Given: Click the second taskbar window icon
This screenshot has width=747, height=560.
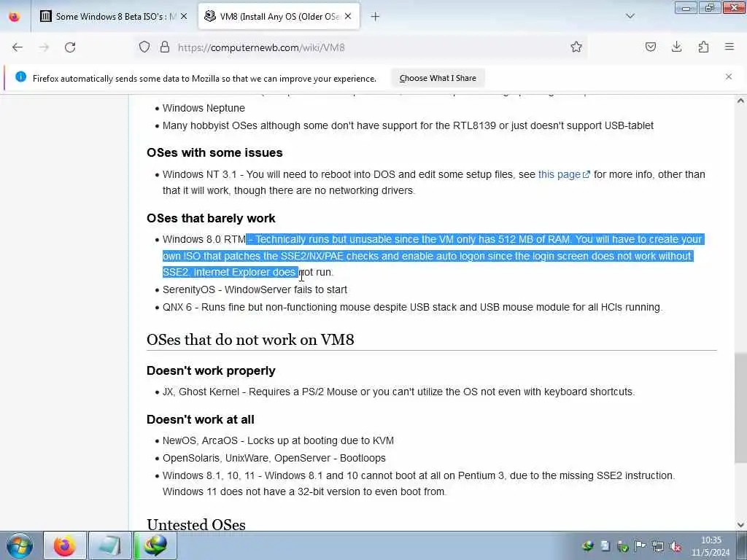Looking at the screenshot, I should pos(109,545).
